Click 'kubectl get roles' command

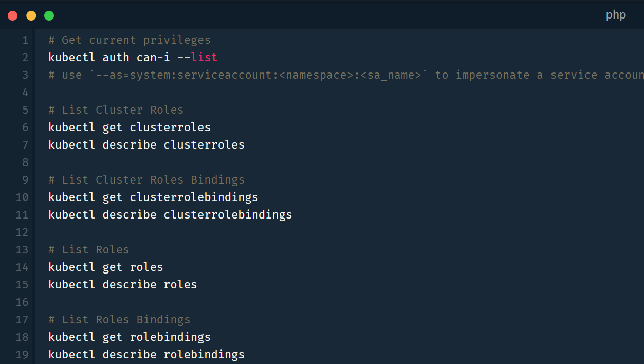pos(106,267)
